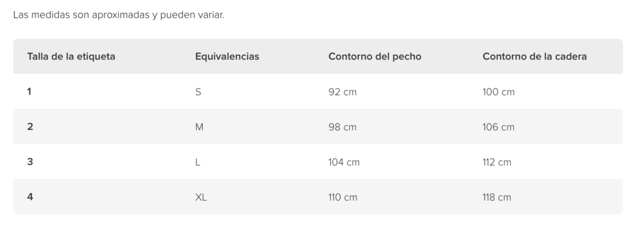Viewport: 644px width, 230px height.
Task: Click the M equivalence cell
Action: tap(199, 127)
